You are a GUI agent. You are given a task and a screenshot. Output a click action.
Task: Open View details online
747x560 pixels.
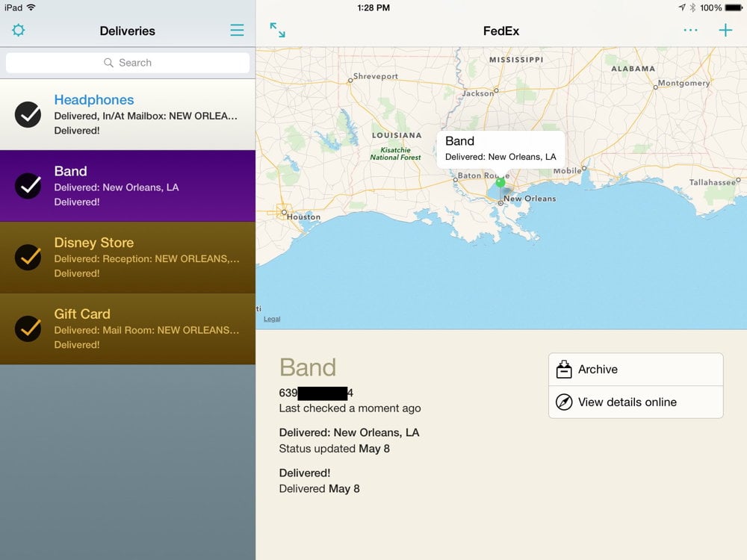tap(636, 402)
